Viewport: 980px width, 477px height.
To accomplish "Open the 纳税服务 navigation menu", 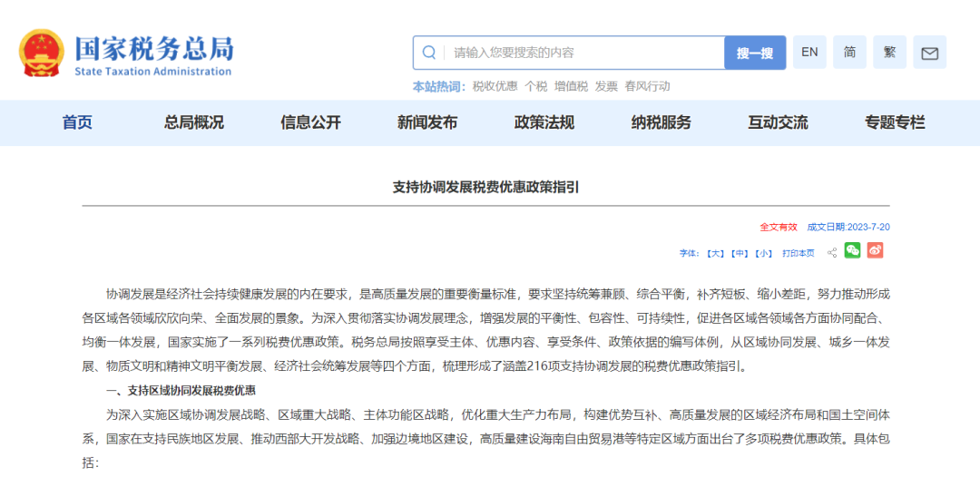I will tap(661, 122).
